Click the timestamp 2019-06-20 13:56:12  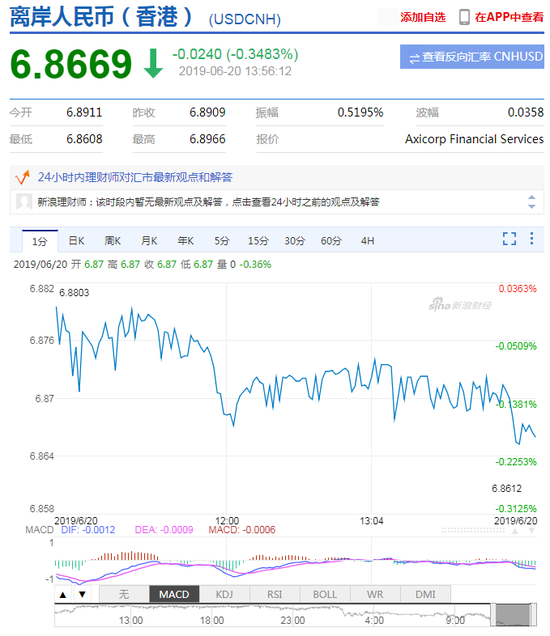[235, 71]
